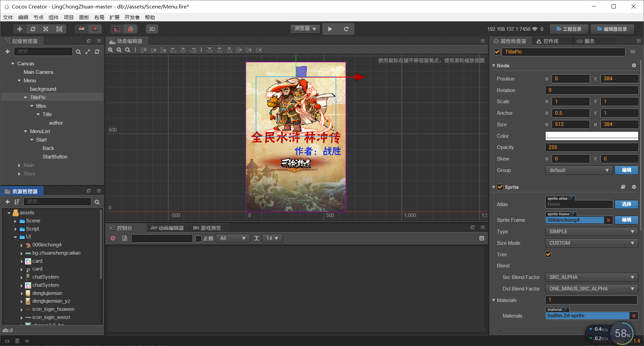Open the 开发者 menu
644x346 pixels.
[x=132, y=18]
